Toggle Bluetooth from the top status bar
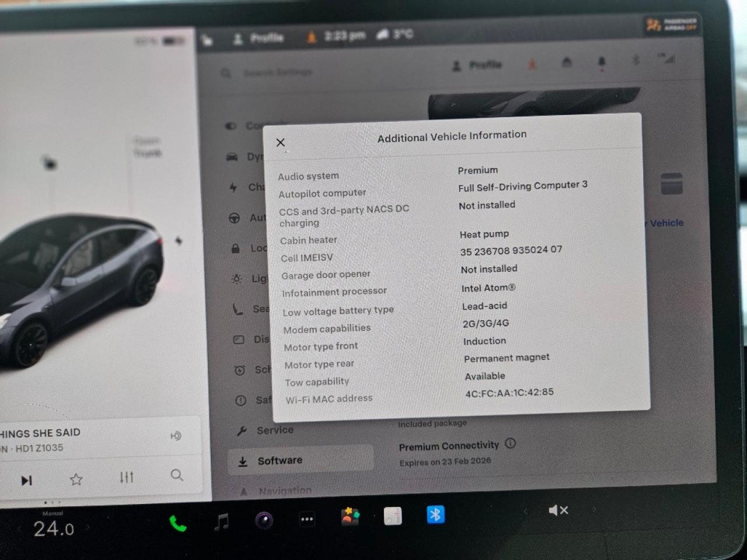This screenshot has height=560, width=747. tap(636, 60)
